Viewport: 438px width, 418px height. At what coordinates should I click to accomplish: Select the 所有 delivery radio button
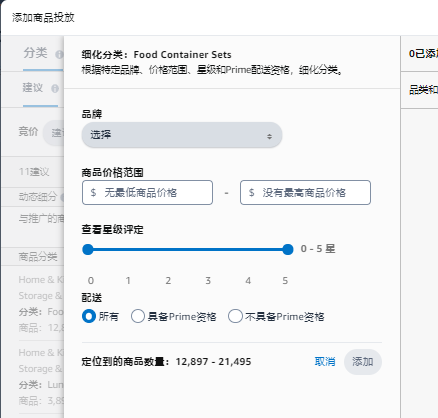click(x=89, y=316)
